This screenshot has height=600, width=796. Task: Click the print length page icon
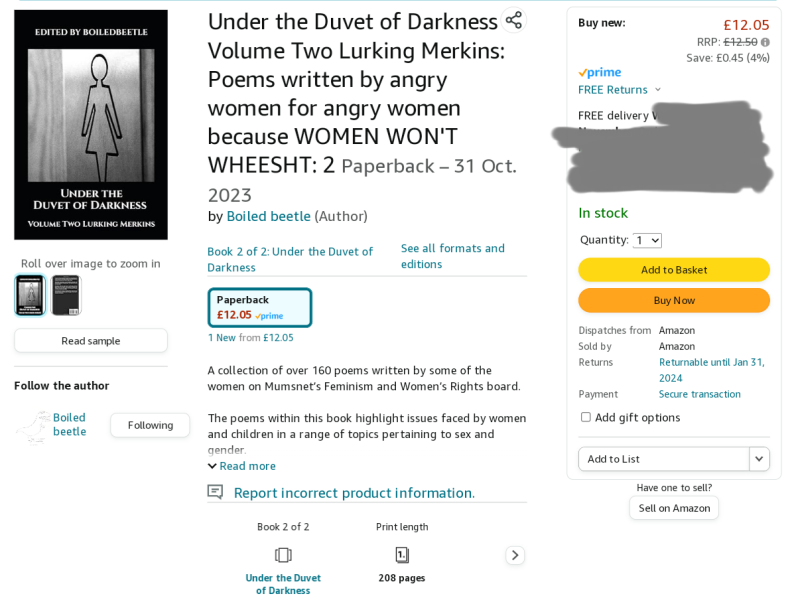(x=402, y=555)
